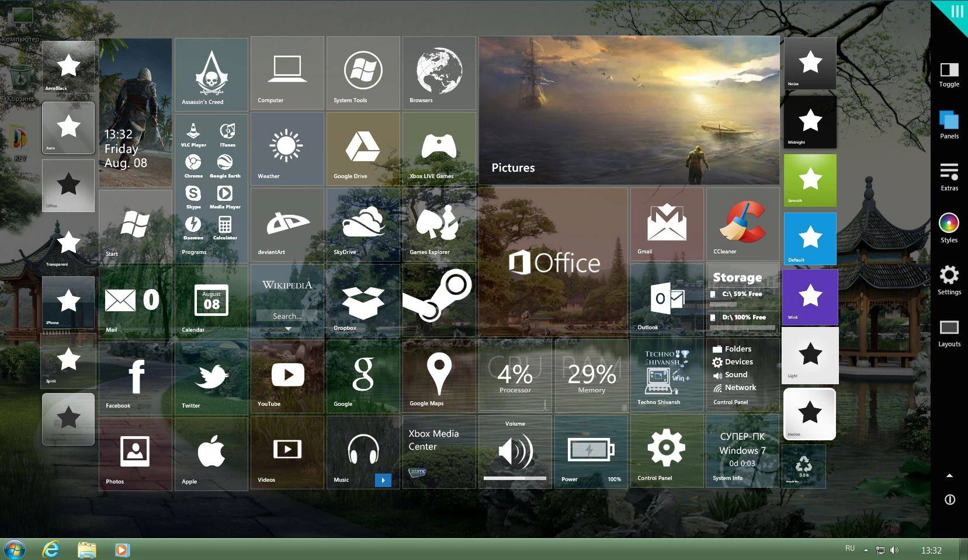Launch Daemon tools icon
Screen dimensions: 968x560
coord(193,227)
